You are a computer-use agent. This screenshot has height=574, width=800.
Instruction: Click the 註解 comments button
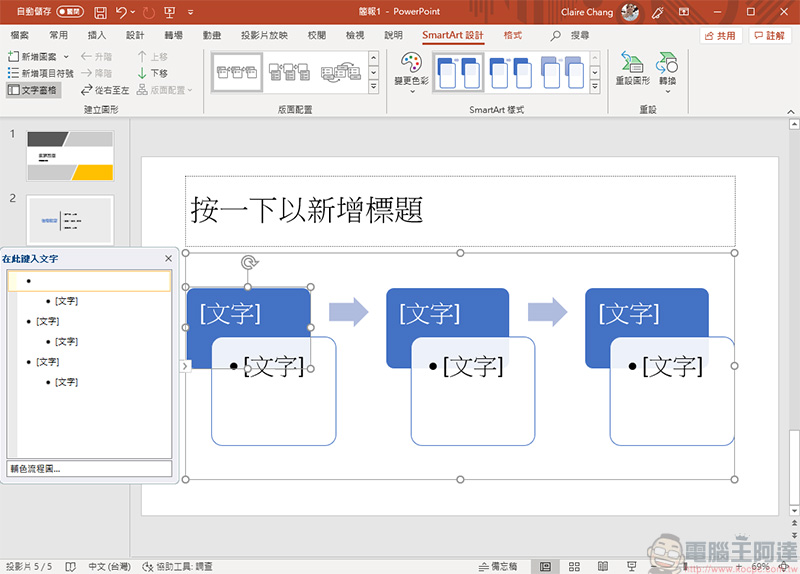click(x=769, y=36)
